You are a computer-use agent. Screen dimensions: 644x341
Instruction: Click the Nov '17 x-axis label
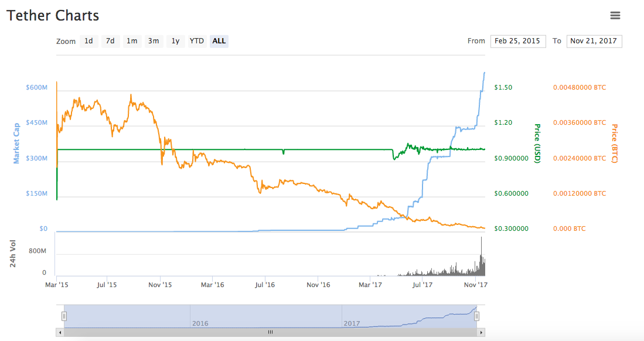tap(476, 285)
